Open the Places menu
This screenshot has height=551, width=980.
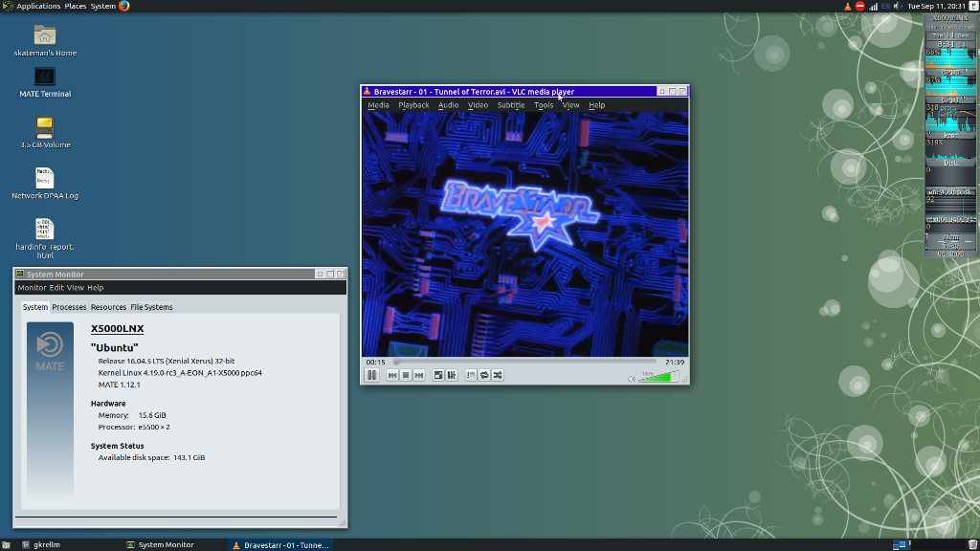pos(76,7)
